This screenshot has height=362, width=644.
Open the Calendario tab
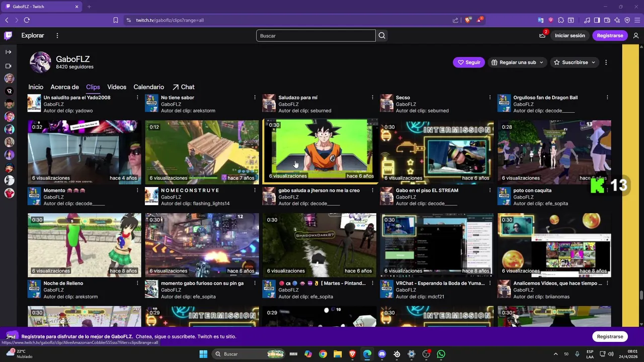click(x=148, y=87)
